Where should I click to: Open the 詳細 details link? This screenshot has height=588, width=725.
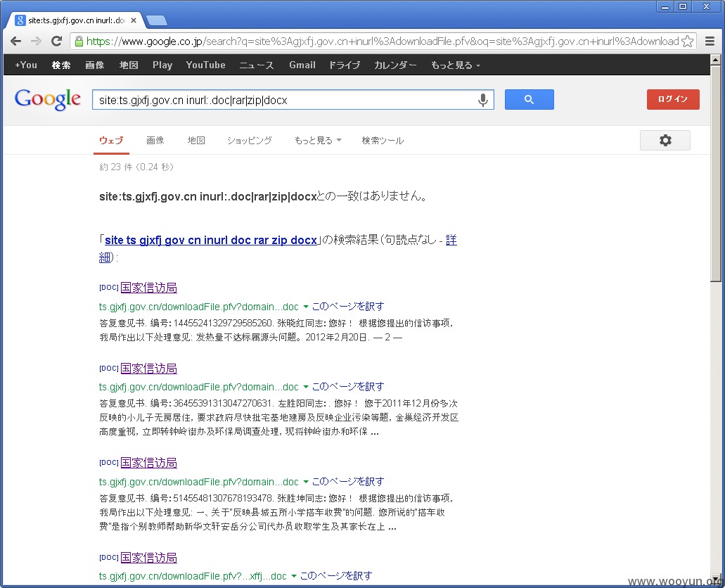click(451, 240)
